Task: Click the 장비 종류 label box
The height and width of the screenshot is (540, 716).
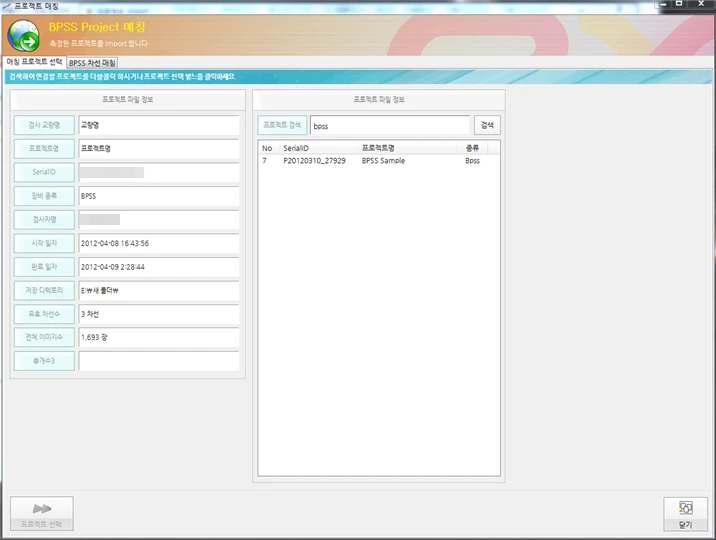Action: tap(44, 196)
